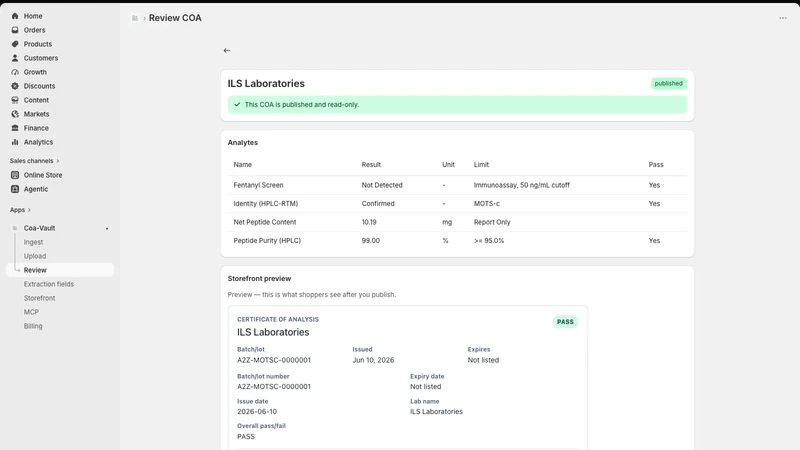The width and height of the screenshot is (800, 450).
Task: Click the Growth link
Action: 35,72
